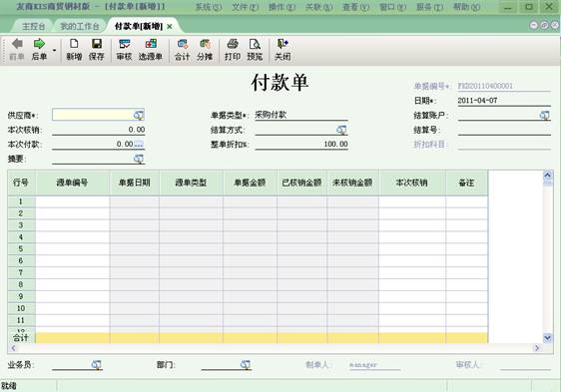Click the 日期 field showing 2011-04-07
The width and height of the screenshot is (561, 392).
pos(504,101)
